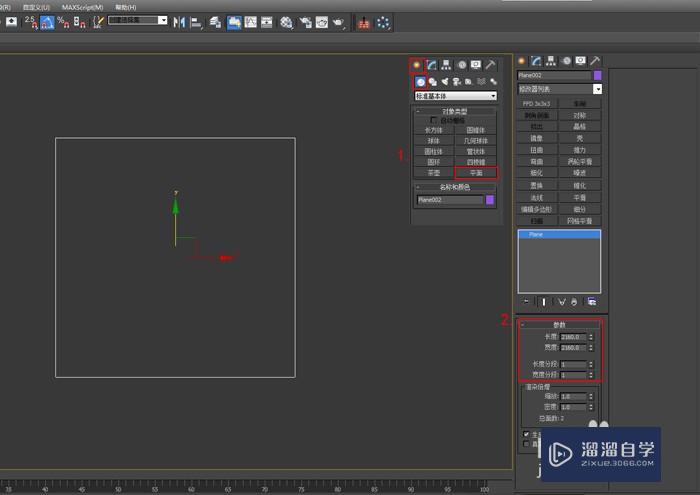Open Lights category in create panel
The width and height of the screenshot is (700, 495).
pyautogui.click(x=444, y=82)
